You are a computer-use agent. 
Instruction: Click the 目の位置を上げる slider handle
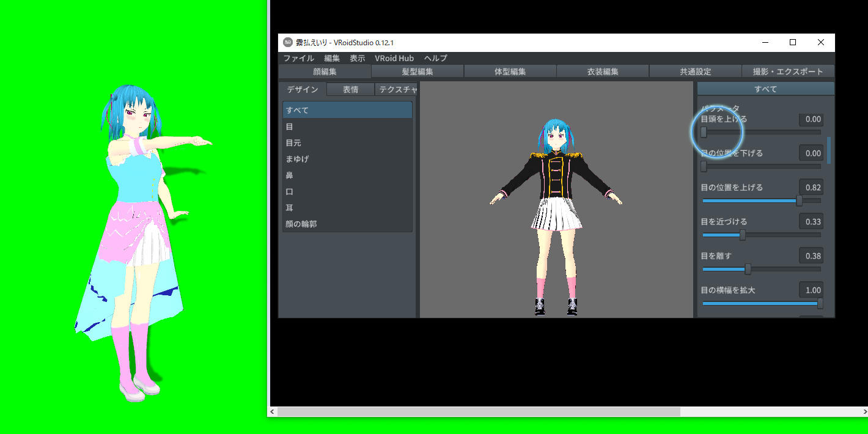(x=800, y=200)
